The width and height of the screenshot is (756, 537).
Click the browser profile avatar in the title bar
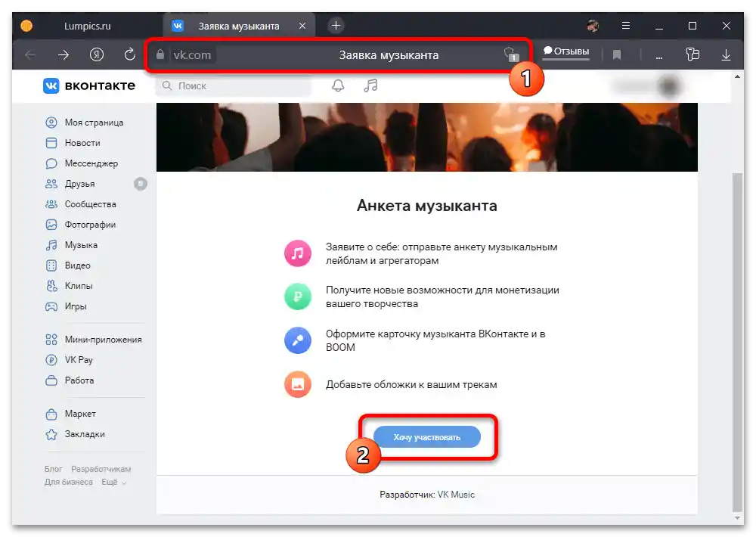click(593, 26)
